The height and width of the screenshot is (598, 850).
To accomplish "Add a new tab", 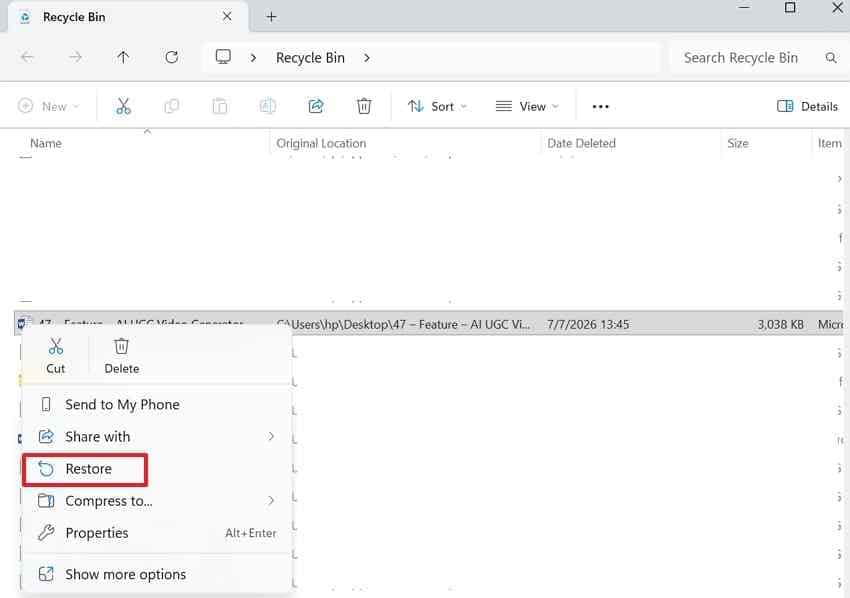I will tap(271, 17).
